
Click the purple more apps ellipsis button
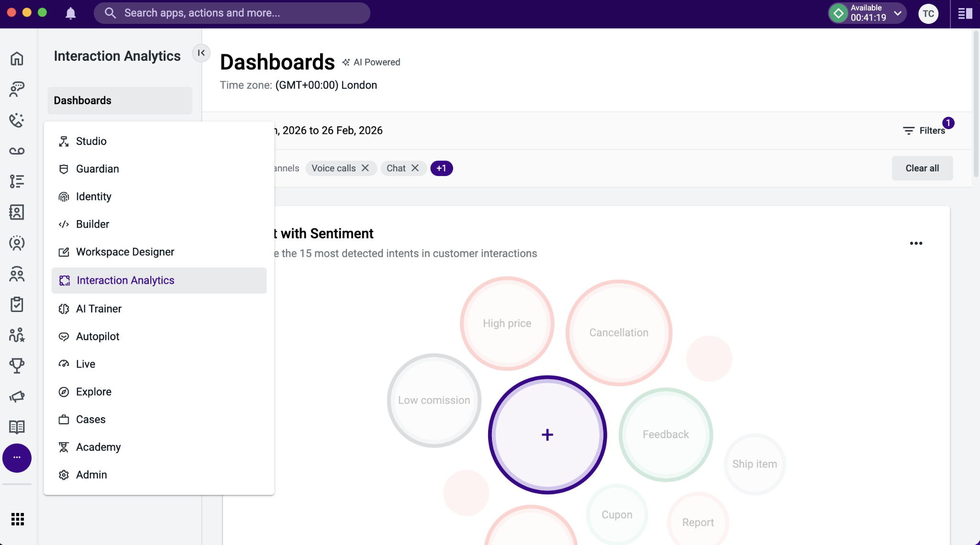pyautogui.click(x=17, y=458)
